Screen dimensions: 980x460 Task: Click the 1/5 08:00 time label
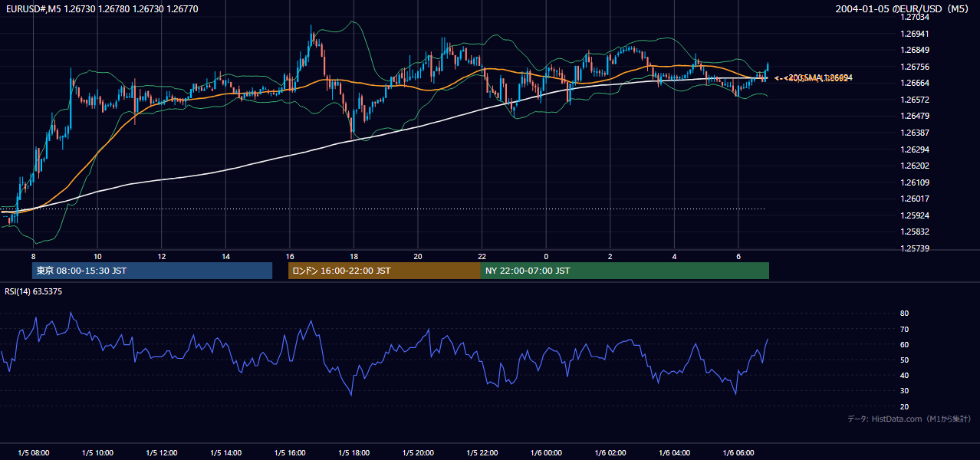[33, 453]
